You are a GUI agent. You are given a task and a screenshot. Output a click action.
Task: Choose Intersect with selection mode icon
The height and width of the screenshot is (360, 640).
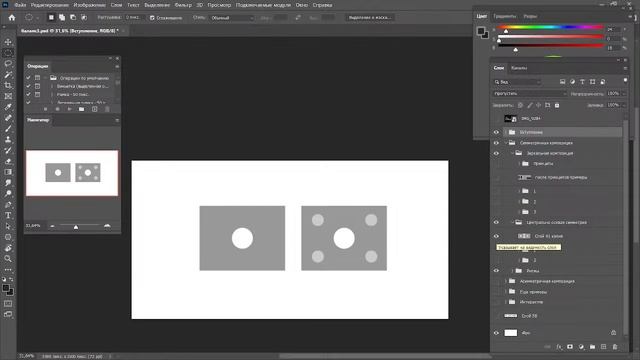(84, 18)
